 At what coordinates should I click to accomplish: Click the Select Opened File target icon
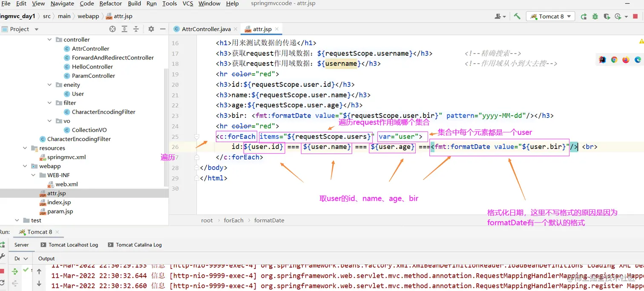tap(112, 29)
